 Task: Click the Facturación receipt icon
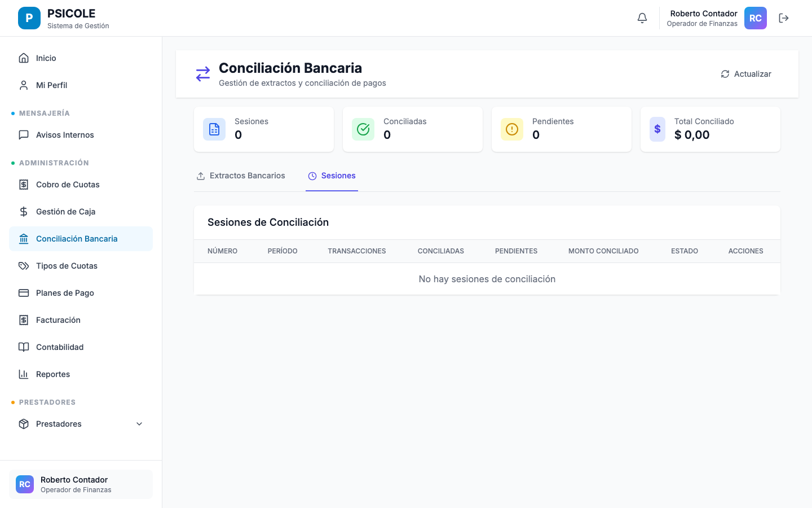[24, 320]
